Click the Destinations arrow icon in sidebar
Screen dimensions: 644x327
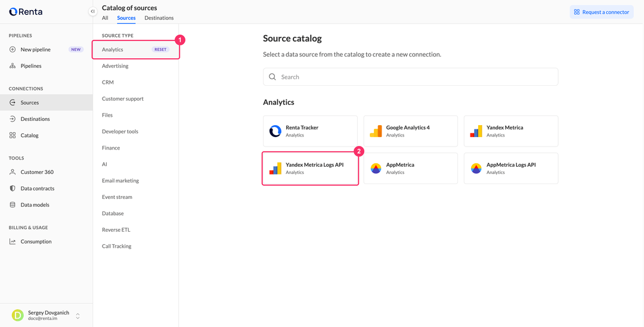(13, 119)
